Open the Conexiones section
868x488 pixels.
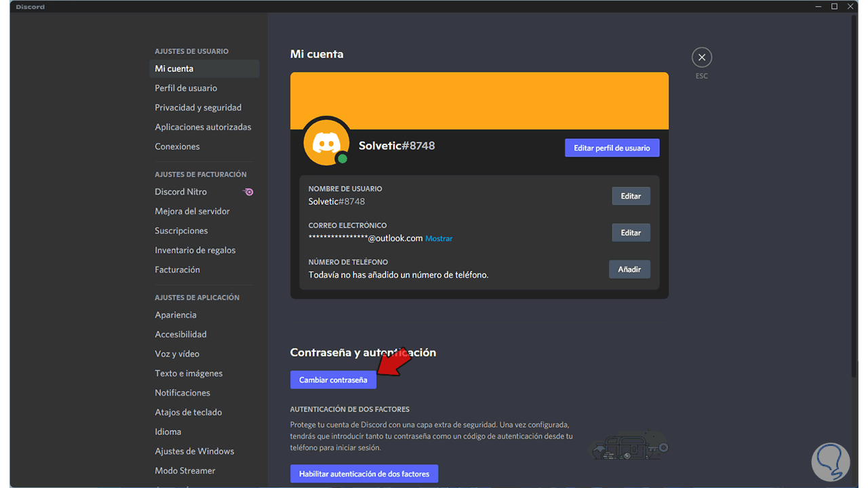[204, 146]
